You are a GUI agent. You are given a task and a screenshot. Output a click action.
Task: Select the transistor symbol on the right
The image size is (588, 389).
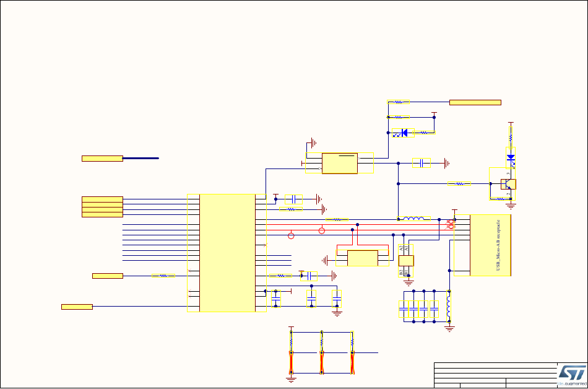[508, 184]
